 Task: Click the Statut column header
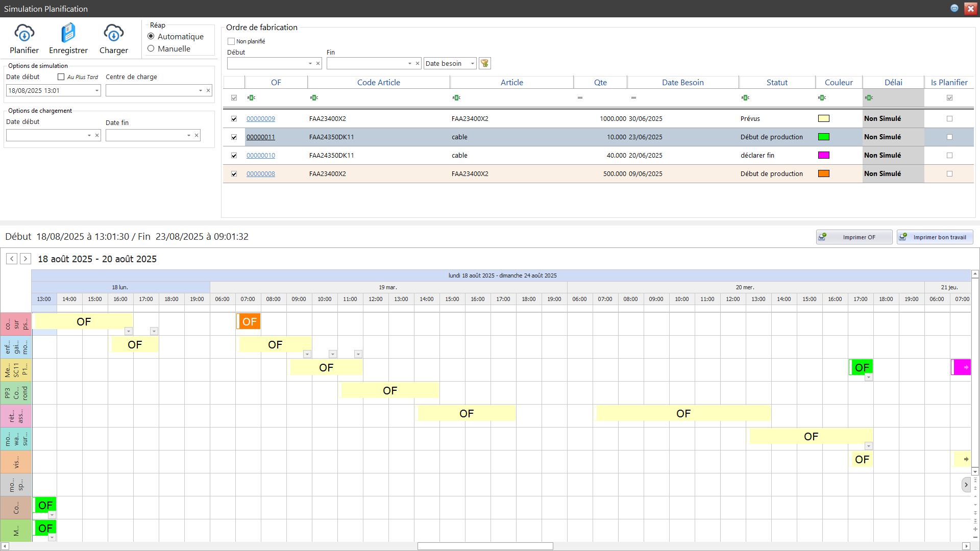tap(776, 82)
